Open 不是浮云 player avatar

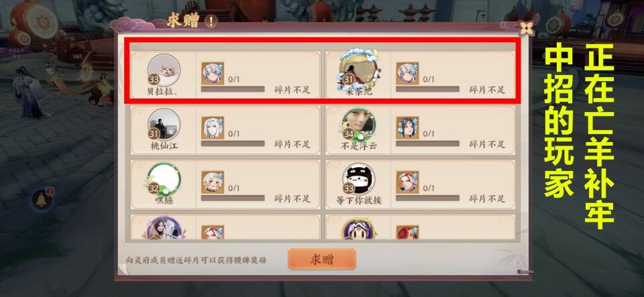pos(358,124)
